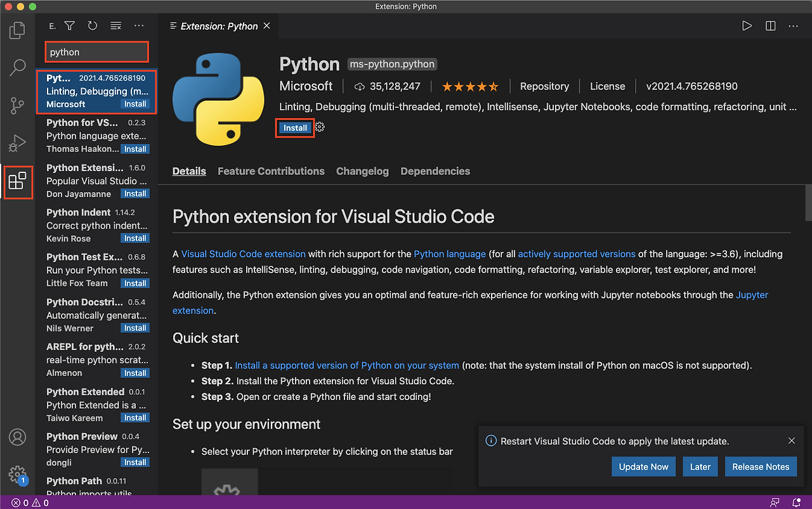Open Release Notes from notification

click(x=761, y=467)
